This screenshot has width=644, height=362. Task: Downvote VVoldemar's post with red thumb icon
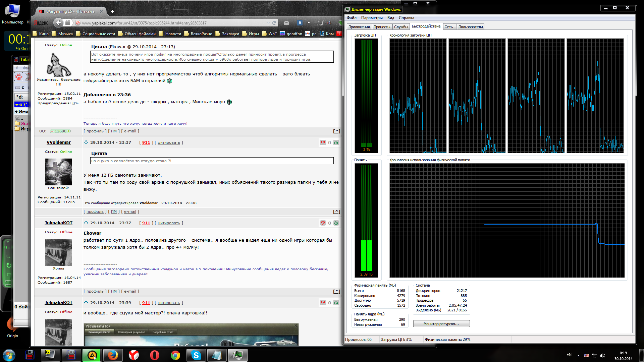323,142
